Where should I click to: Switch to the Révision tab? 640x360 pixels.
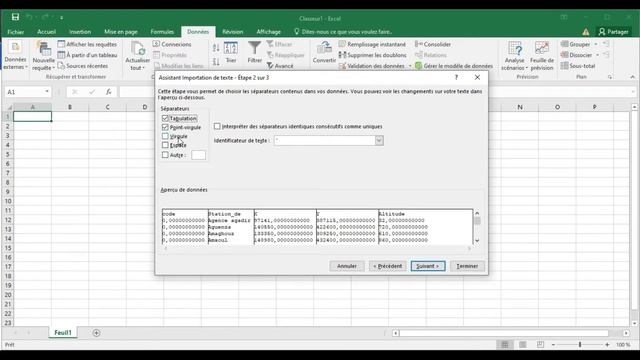(233, 31)
